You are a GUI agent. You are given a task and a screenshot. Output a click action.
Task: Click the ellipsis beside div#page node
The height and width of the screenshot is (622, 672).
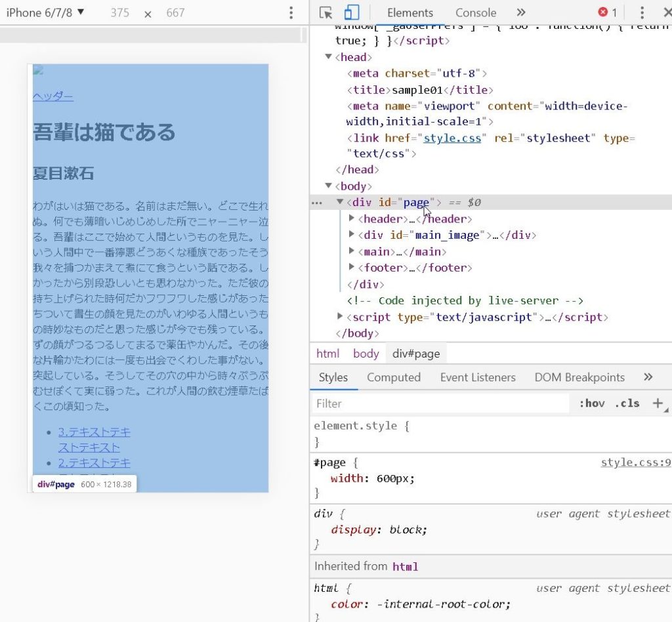pos(317,203)
